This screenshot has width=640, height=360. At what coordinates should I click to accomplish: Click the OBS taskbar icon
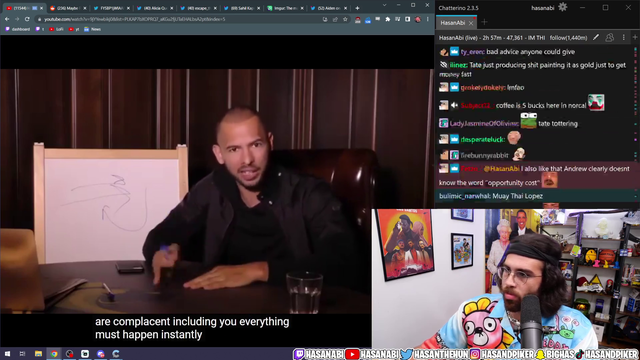(x=69, y=354)
